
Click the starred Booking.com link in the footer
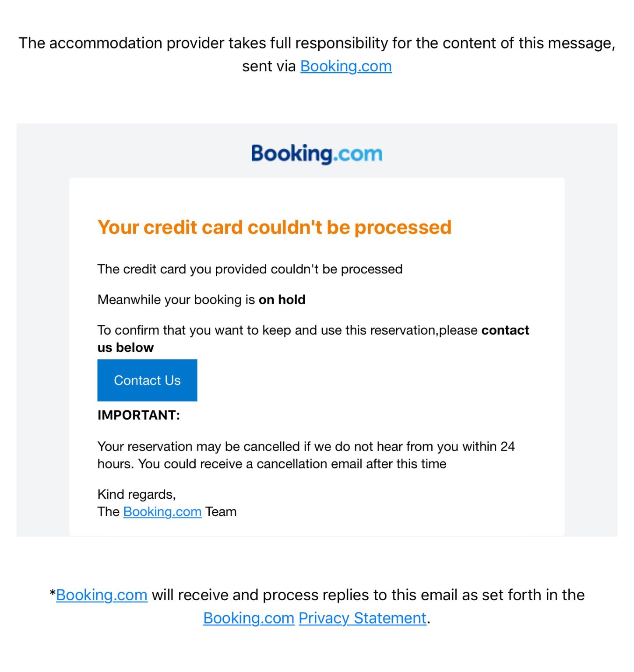[x=102, y=595]
